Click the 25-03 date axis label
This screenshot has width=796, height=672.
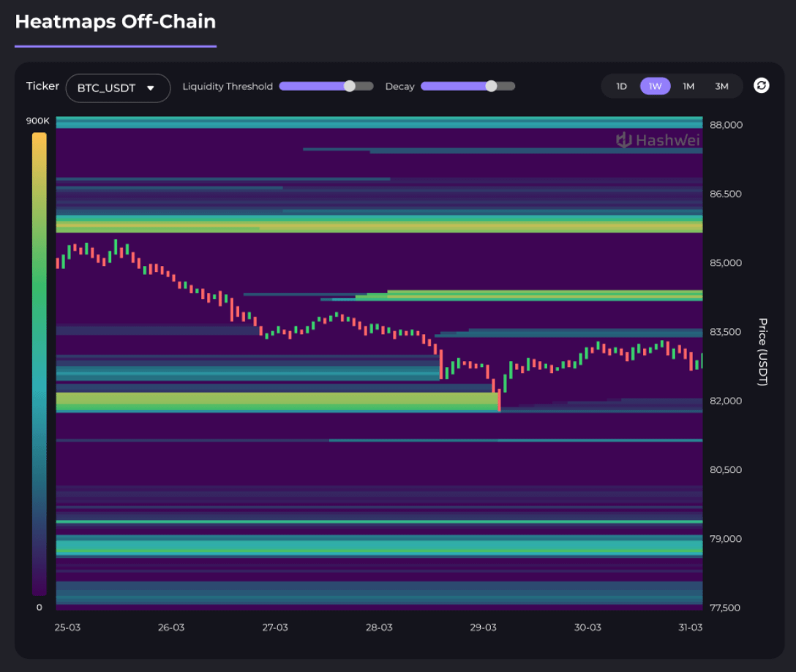67,627
